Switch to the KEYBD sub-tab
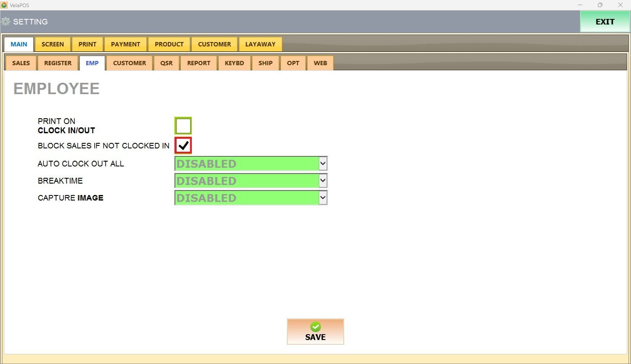Screen dimensions: 631x364 pyautogui.click(x=234, y=63)
